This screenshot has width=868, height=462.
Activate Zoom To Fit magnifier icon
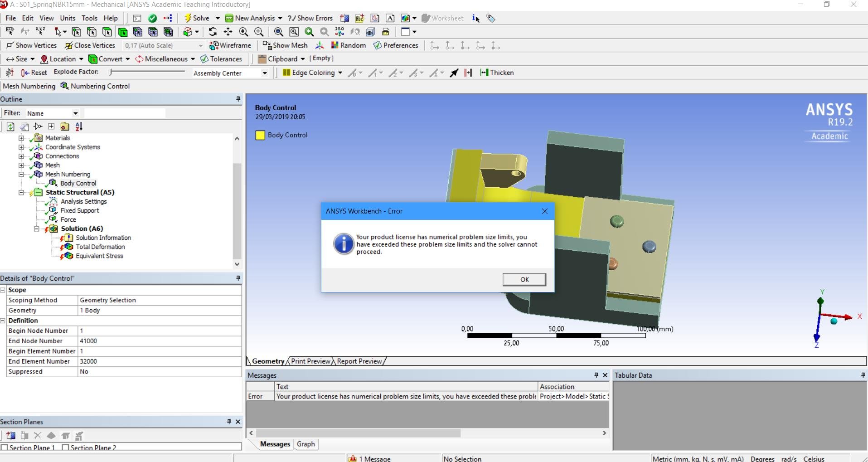[x=279, y=32]
